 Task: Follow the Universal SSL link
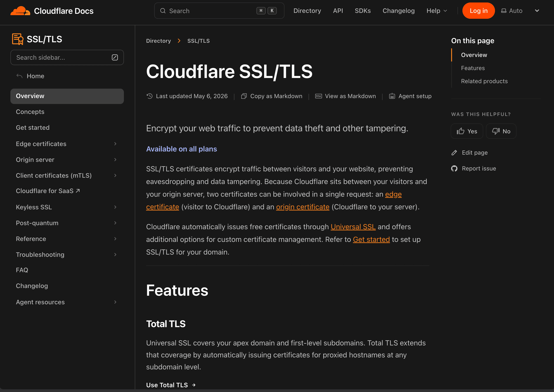(x=353, y=227)
